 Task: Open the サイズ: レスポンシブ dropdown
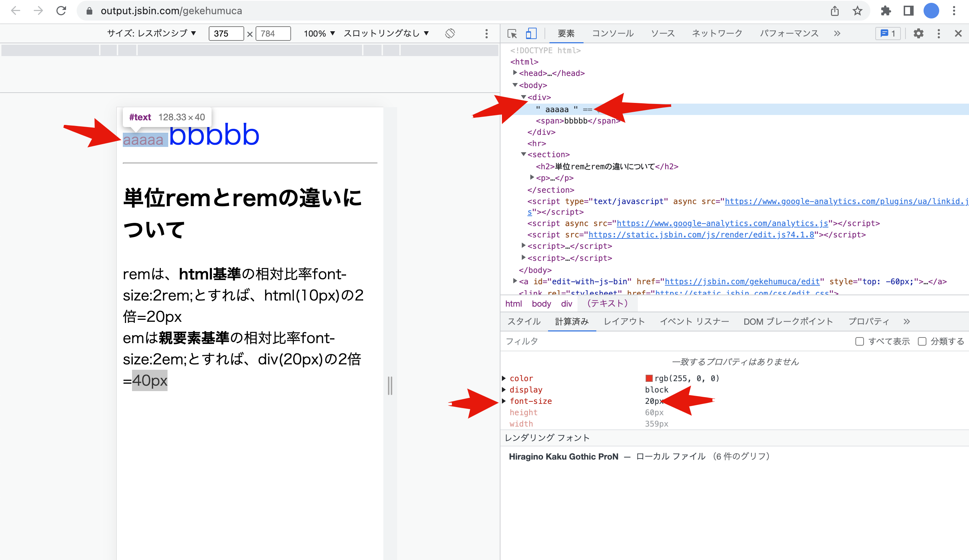(152, 33)
